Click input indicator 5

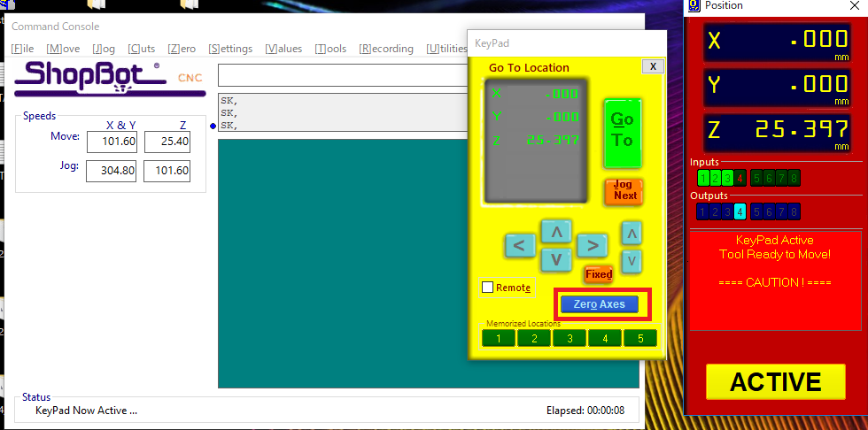pos(756,178)
